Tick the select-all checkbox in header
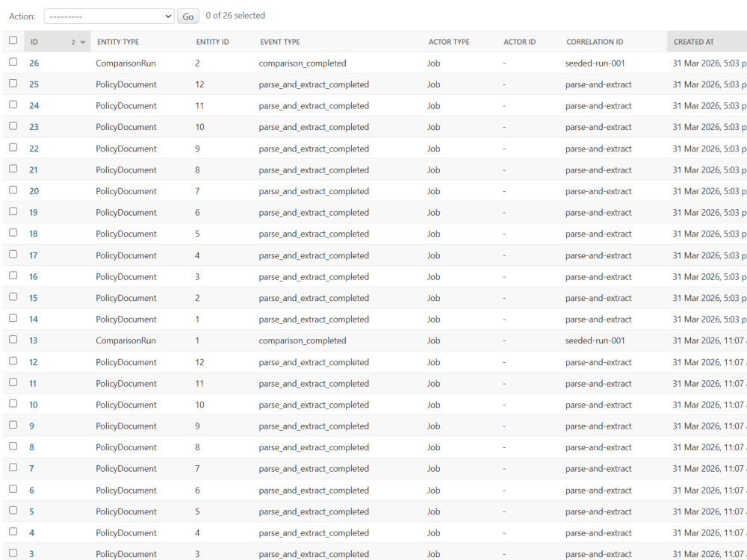This screenshot has width=747, height=560. [x=13, y=40]
